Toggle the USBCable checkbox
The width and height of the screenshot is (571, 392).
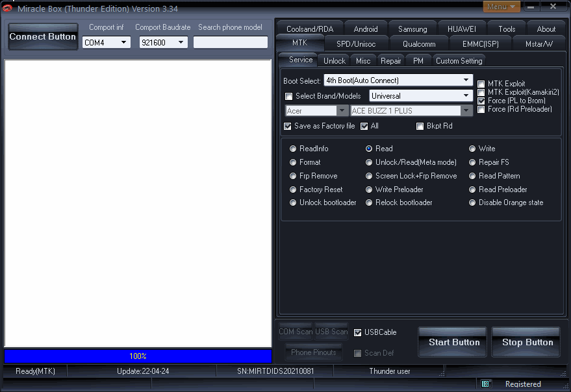click(x=357, y=333)
